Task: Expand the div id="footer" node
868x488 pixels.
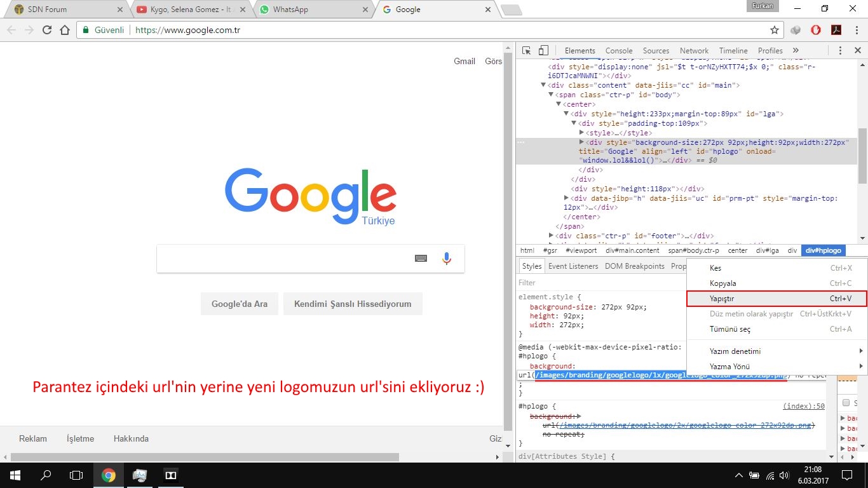Action: coord(551,236)
